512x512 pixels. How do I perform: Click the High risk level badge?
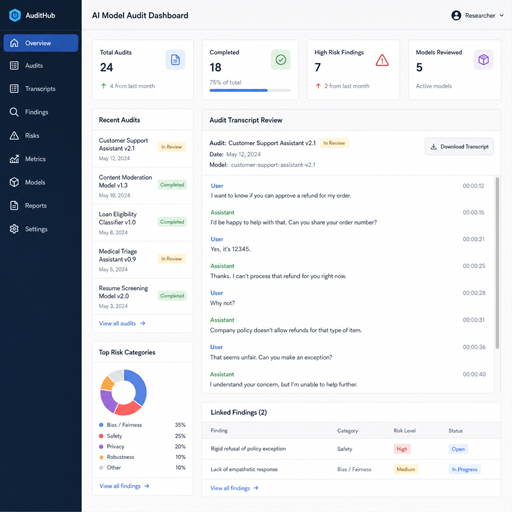click(402, 449)
